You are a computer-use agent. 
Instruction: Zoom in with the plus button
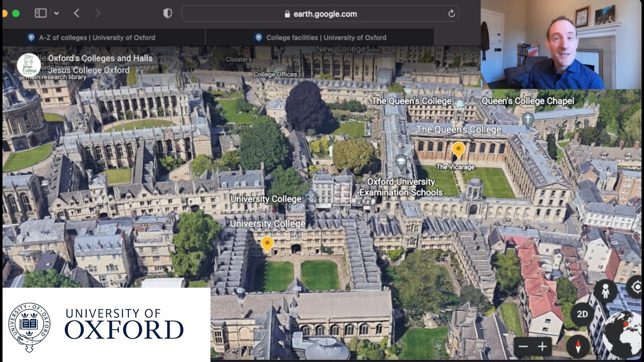click(x=542, y=346)
